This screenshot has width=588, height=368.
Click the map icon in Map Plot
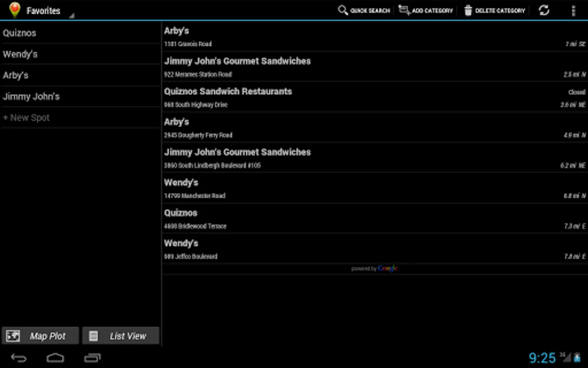tap(13, 336)
